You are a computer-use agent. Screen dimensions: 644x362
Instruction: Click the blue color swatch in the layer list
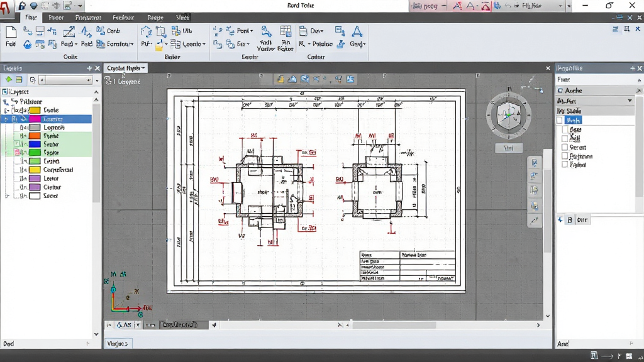[x=35, y=145]
